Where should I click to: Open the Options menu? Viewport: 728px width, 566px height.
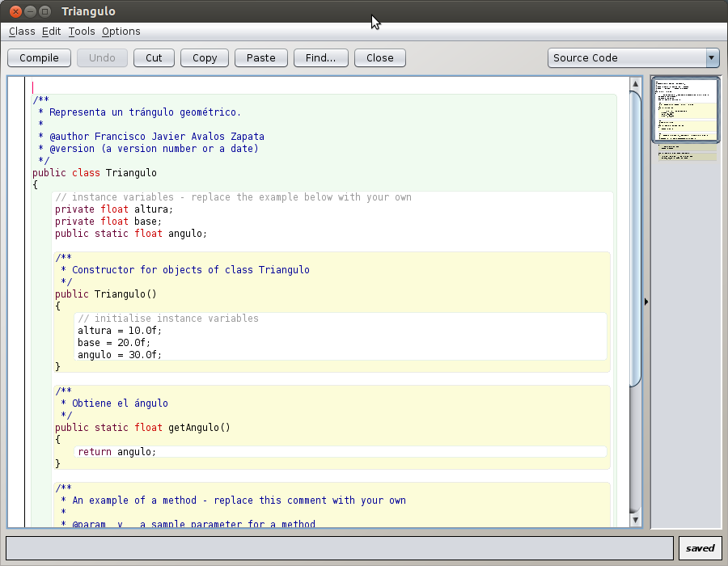pos(121,31)
